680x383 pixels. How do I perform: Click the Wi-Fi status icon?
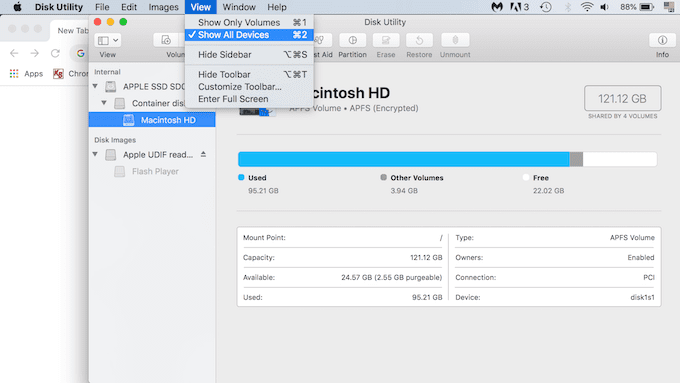pyautogui.click(x=587, y=7)
